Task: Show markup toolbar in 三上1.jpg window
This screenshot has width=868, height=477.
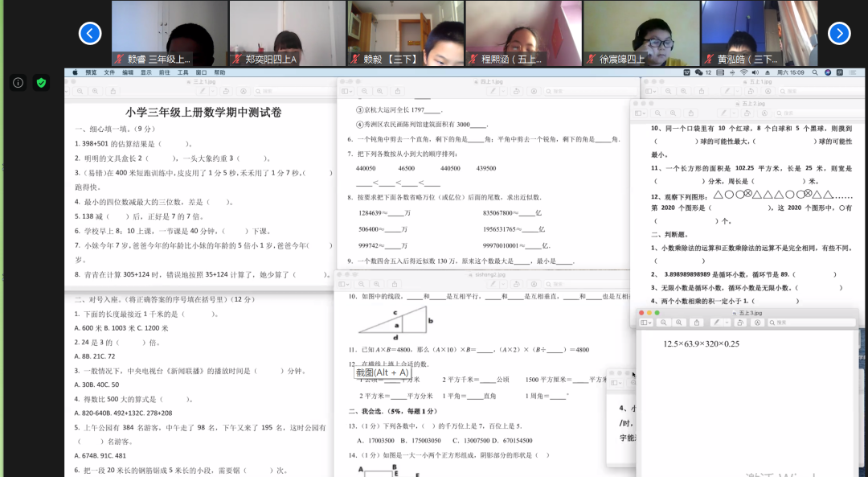Action: (243, 91)
